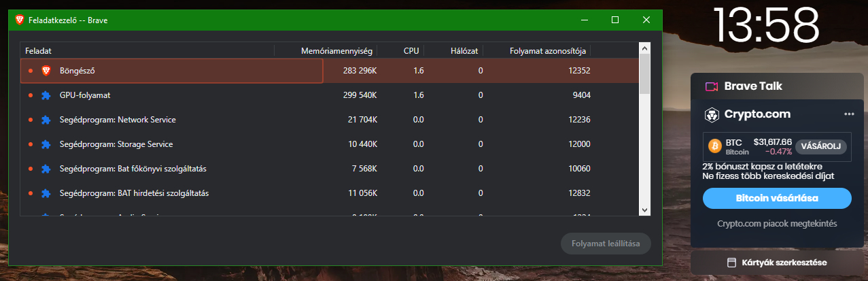This screenshot has width=868, height=281.
Task: Sort processes by CPU column
Action: (x=411, y=50)
